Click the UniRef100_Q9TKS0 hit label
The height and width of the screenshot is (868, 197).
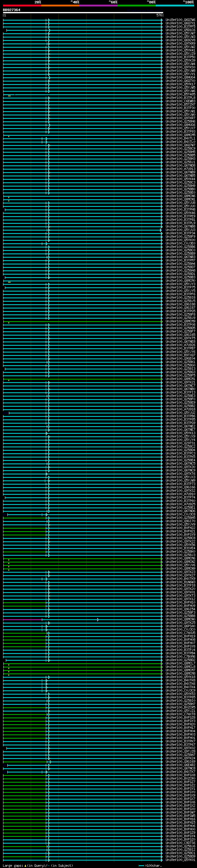(x=180, y=67)
